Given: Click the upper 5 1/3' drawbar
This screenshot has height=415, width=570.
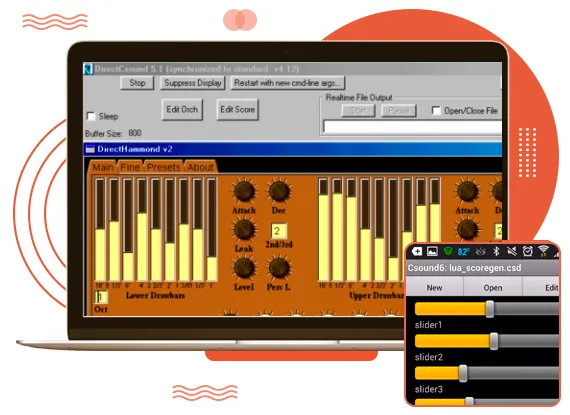Looking at the screenshot, I should (x=337, y=230).
